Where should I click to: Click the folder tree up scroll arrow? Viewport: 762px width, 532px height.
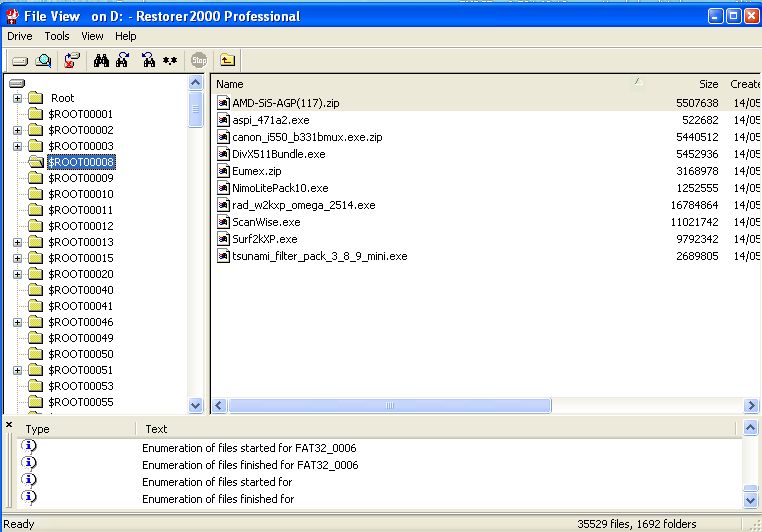pos(195,83)
